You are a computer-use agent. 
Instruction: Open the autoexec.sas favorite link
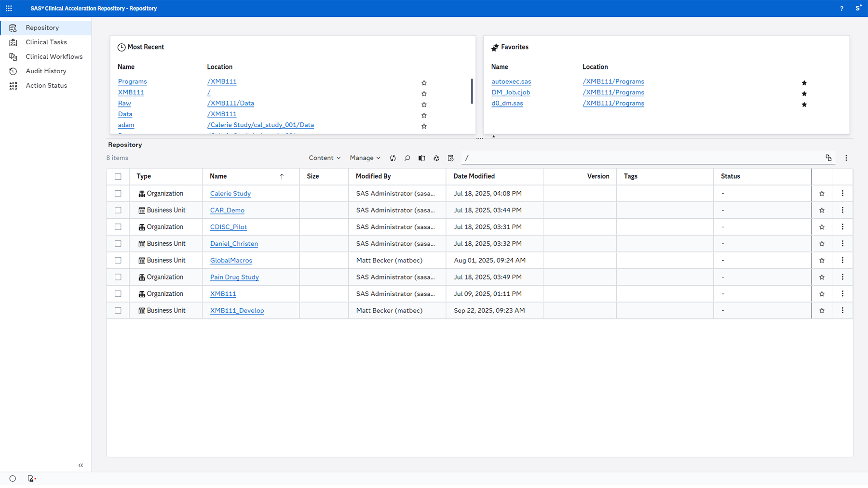click(x=511, y=81)
